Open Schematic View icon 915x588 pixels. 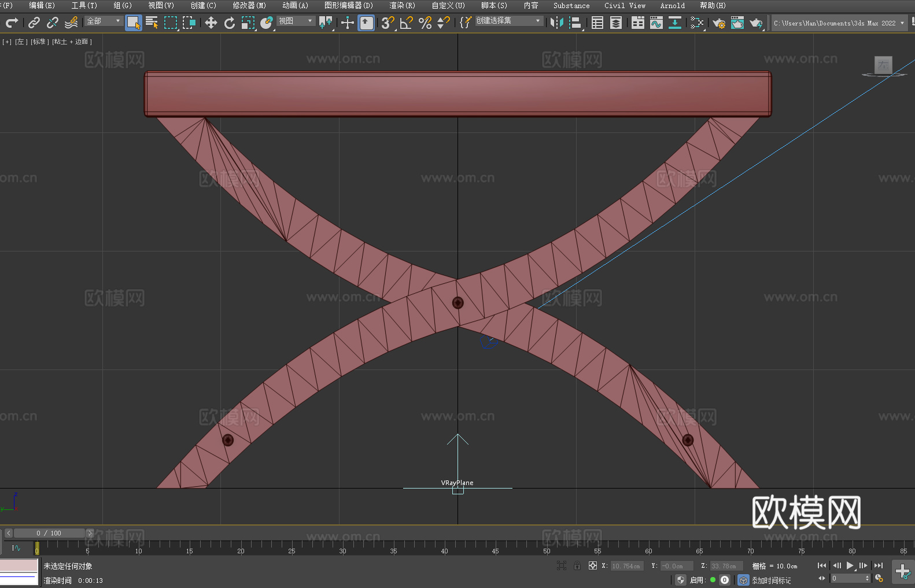(x=697, y=23)
